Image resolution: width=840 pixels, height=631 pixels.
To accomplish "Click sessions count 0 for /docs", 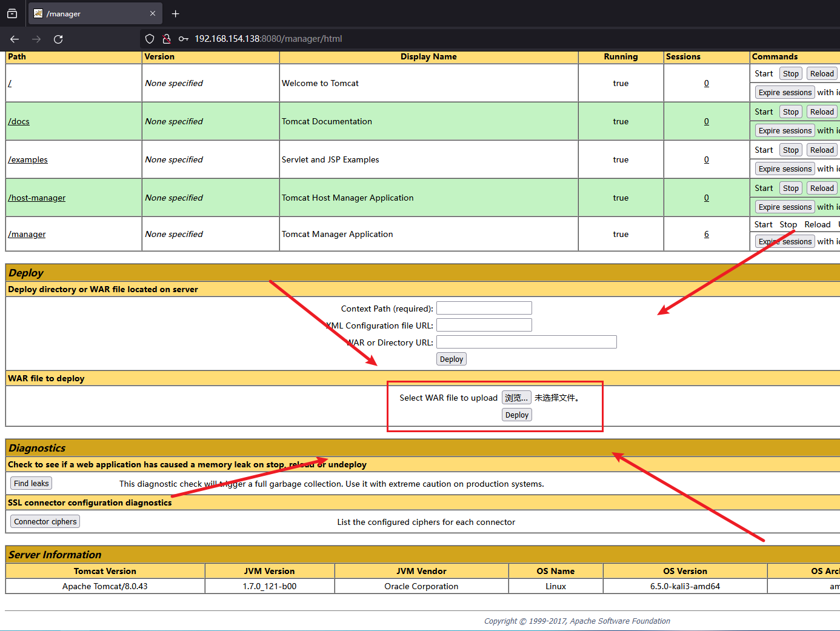I will click(x=707, y=121).
